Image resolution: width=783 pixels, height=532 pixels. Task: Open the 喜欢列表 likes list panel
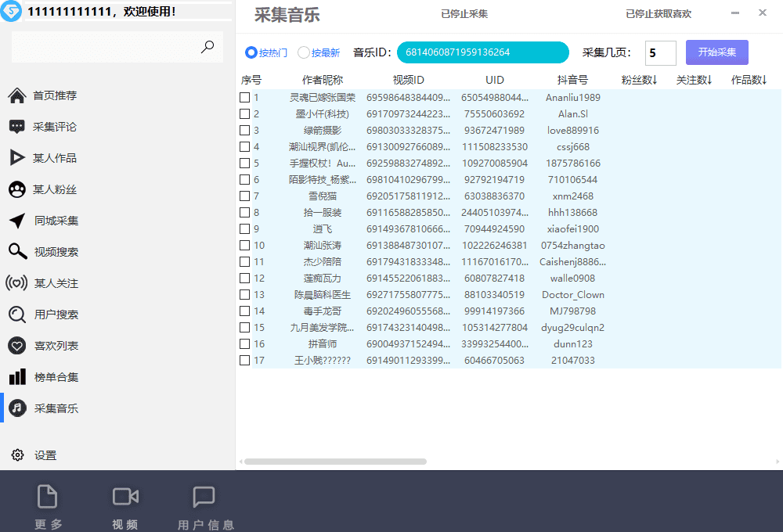point(48,345)
